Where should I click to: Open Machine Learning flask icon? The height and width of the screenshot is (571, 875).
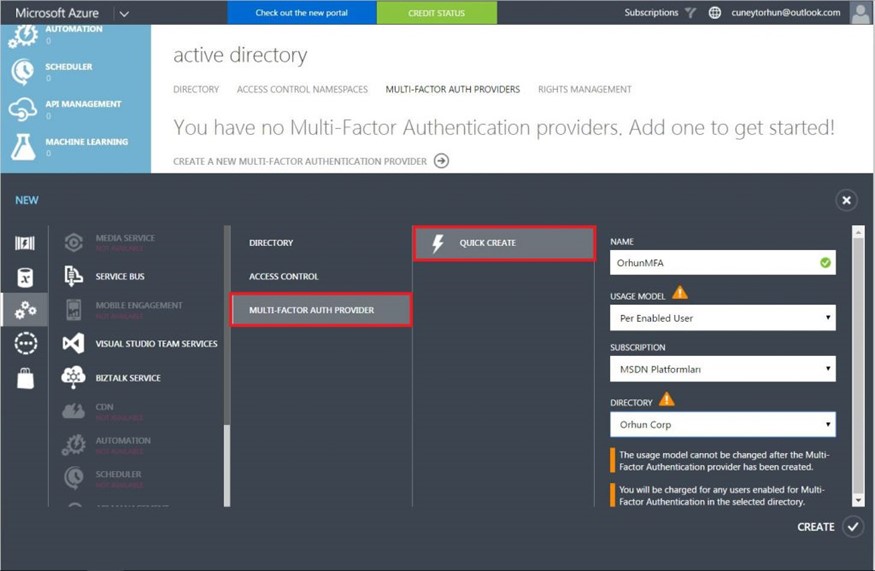click(x=23, y=146)
